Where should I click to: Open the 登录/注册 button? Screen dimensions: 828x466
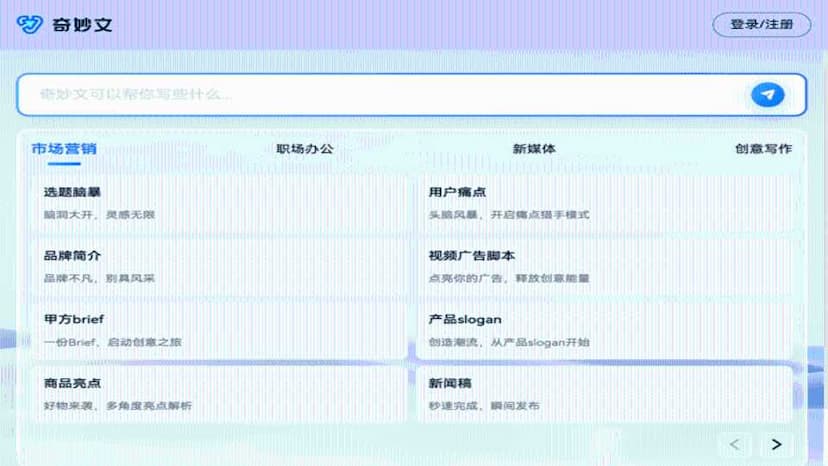(761, 24)
